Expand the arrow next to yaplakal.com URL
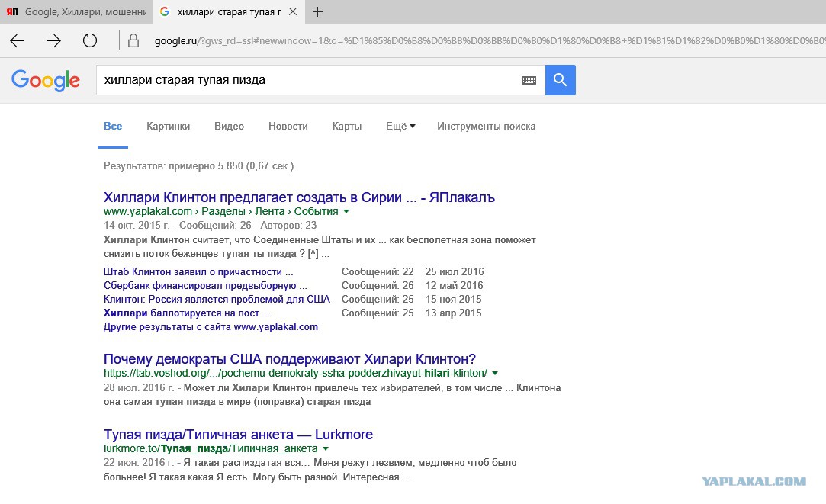 [x=346, y=212]
